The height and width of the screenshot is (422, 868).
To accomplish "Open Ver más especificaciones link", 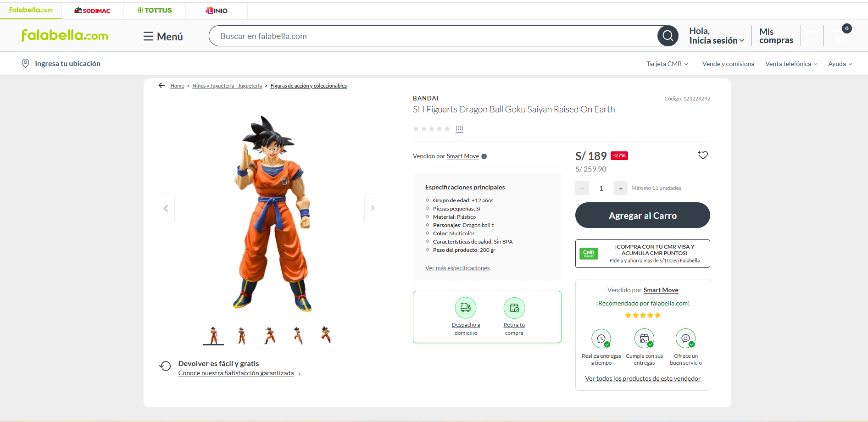I will click(x=457, y=268).
